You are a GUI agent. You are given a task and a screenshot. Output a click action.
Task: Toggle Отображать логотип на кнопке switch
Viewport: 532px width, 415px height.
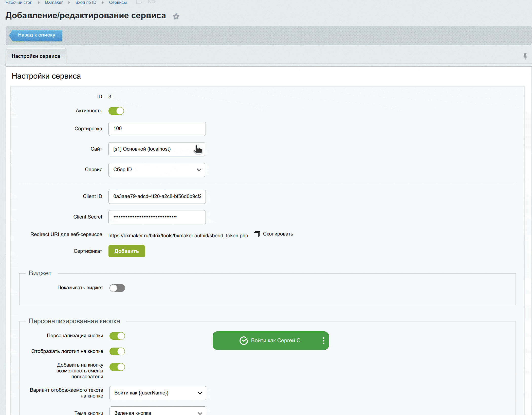pos(117,351)
